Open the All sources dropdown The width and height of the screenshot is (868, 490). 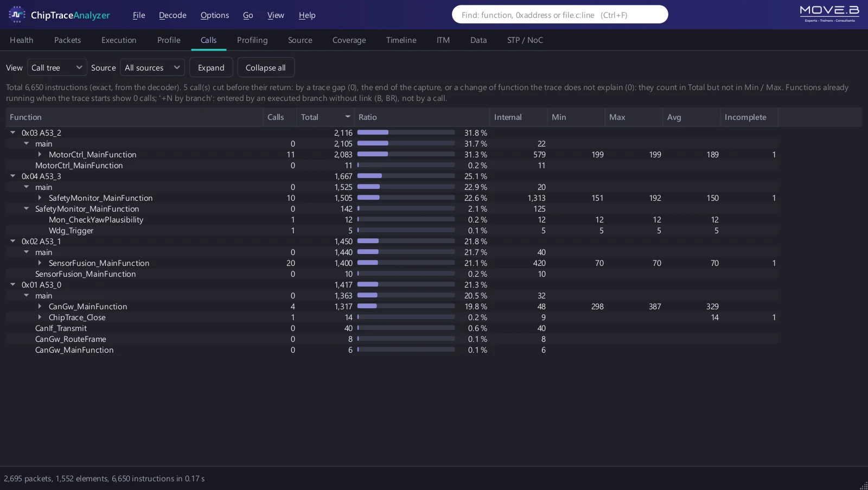point(152,67)
